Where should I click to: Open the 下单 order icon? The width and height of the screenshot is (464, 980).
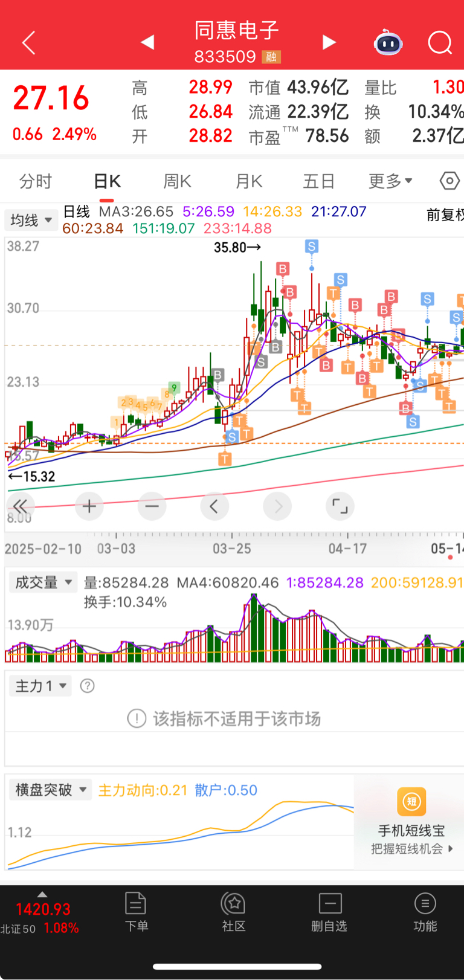pyautogui.click(x=136, y=912)
